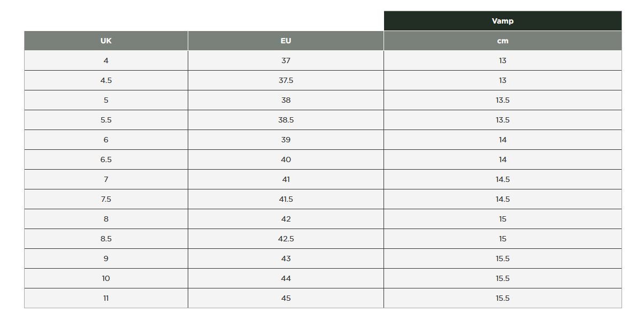This screenshot has height=327, width=644.
Task: Select the UK size 11 cell
Action: click(x=106, y=298)
